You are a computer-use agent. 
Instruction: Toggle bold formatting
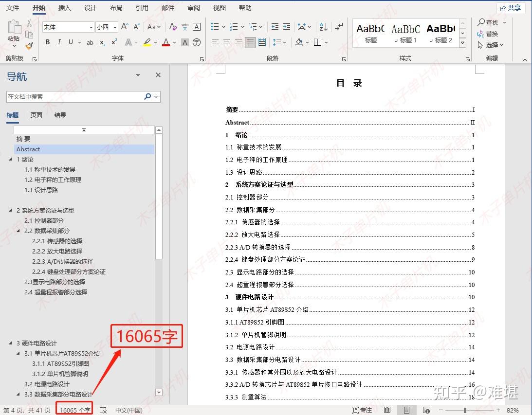tap(48, 42)
